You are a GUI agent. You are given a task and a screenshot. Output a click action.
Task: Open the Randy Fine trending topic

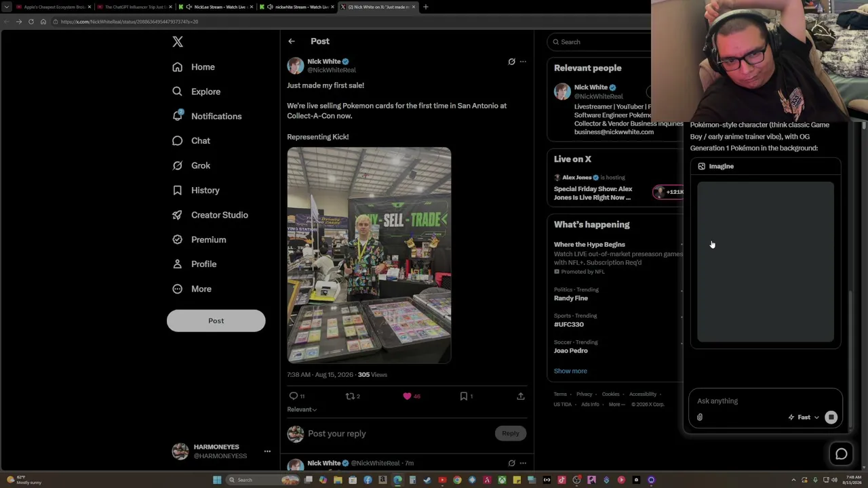[571, 298]
